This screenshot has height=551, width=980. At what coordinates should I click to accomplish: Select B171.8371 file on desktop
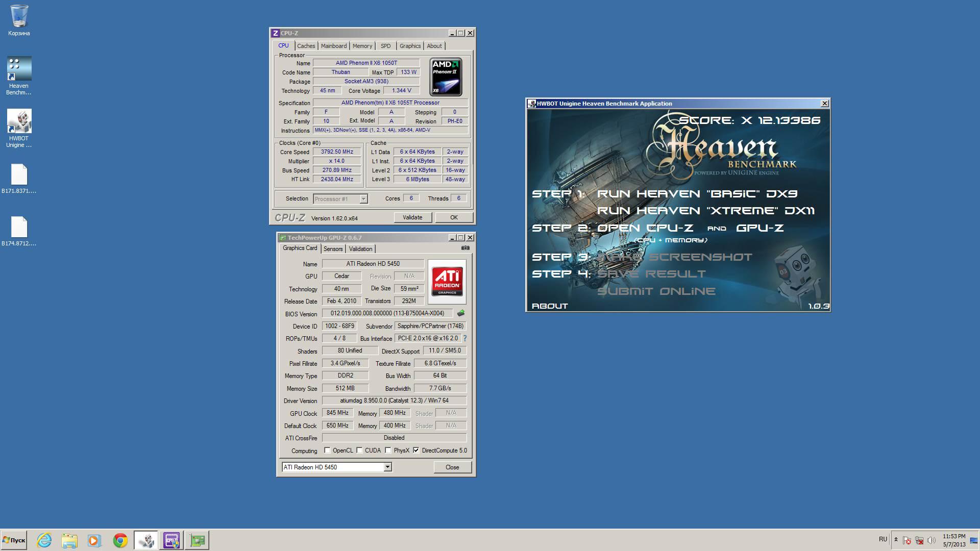tap(19, 179)
